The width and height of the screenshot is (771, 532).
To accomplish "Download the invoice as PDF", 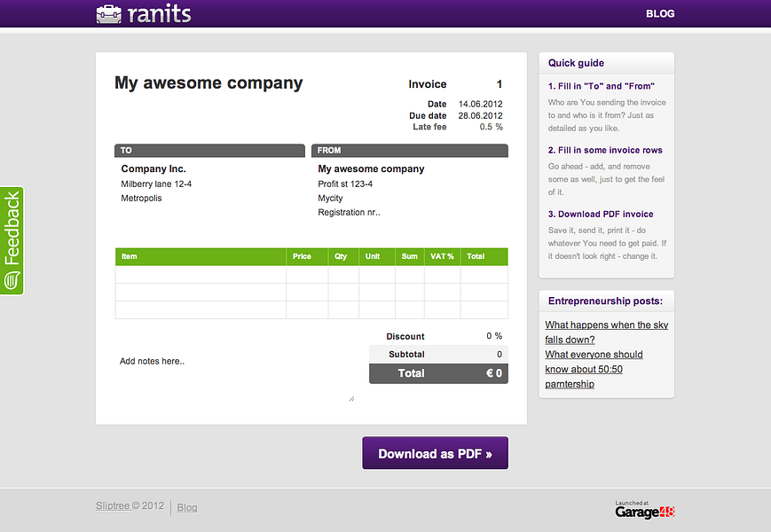I will [x=435, y=453].
